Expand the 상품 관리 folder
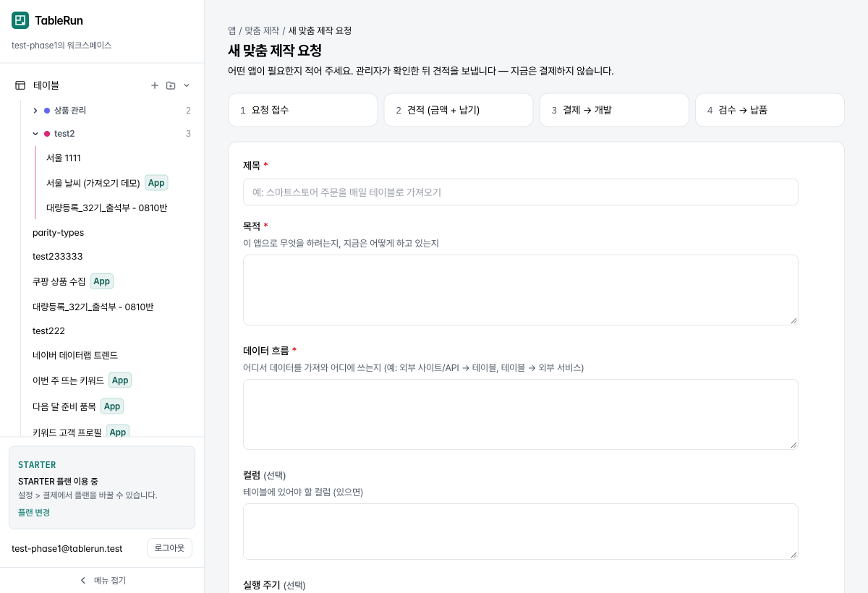The width and height of the screenshot is (868, 593). [x=35, y=111]
